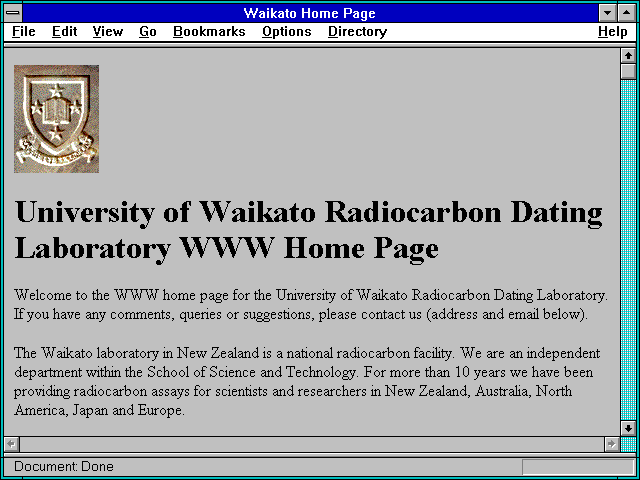Click the horizontal scrollbar right arrow
The image size is (640, 480).
(612, 444)
